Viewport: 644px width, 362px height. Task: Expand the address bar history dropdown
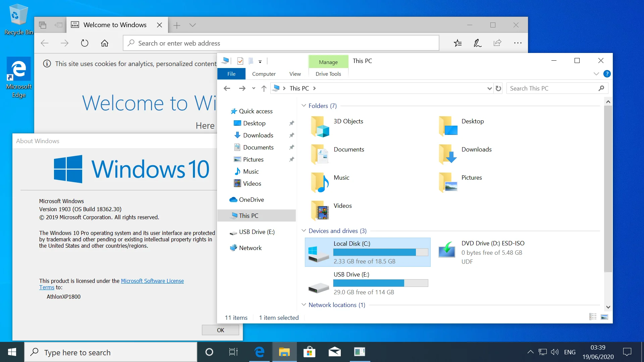pos(489,88)
